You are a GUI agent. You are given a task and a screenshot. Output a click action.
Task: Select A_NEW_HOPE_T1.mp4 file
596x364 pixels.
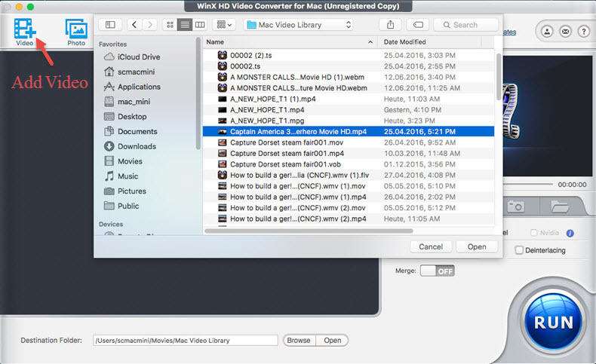(349, 110)
